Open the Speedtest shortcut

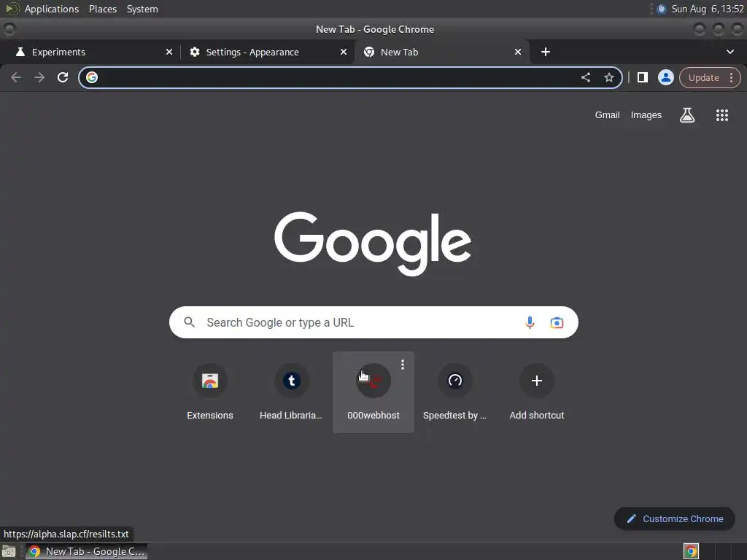[x=454, y=392]
